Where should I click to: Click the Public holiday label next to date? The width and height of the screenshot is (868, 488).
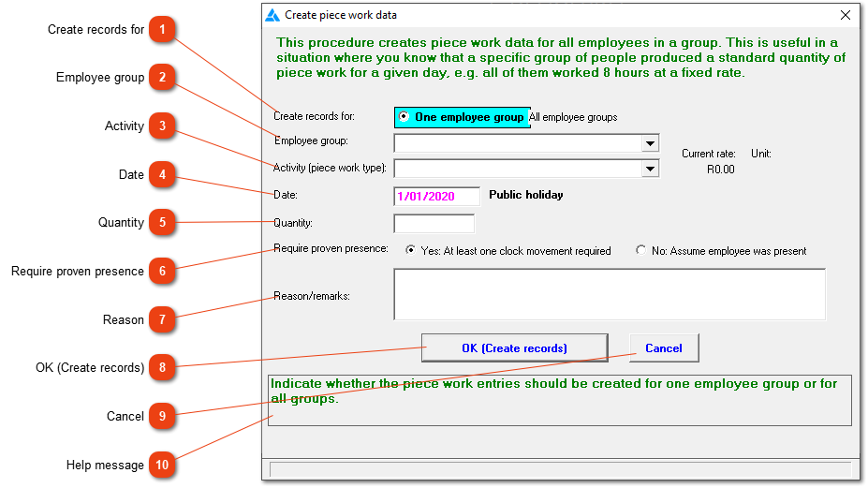coord(526,195)
